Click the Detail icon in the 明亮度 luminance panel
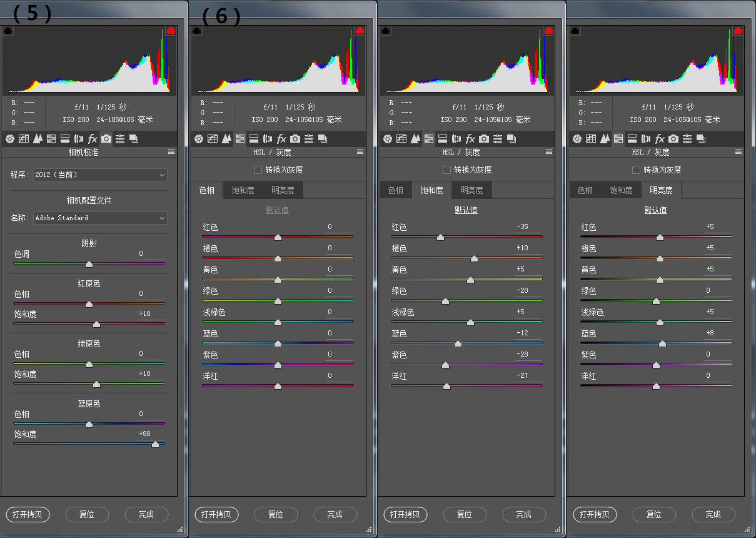This screenshot has height=538, width=756. (x=605, y=139)
